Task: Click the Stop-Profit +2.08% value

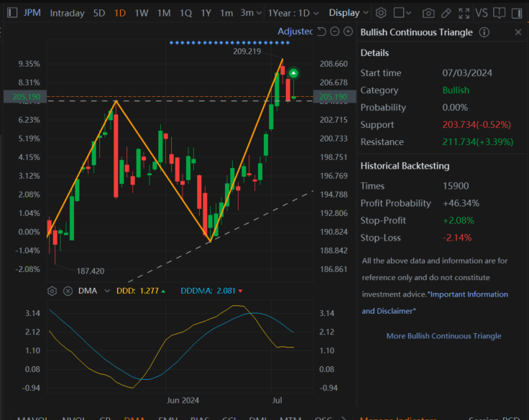Action: 459,220
